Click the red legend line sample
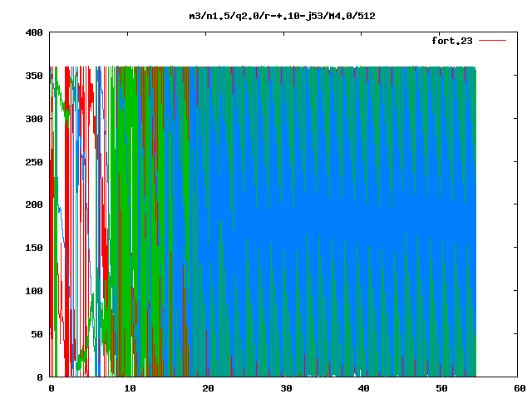 [492, 41]
